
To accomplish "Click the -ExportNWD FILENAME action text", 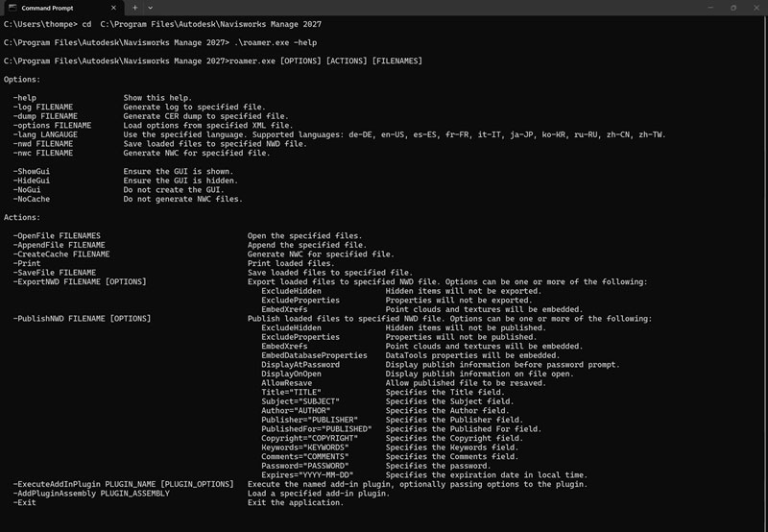I will tap(81, 281).
